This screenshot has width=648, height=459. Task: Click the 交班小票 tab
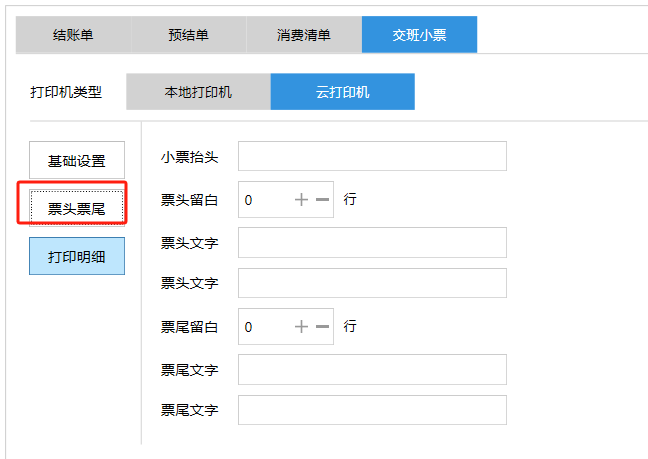pos(419,35)
